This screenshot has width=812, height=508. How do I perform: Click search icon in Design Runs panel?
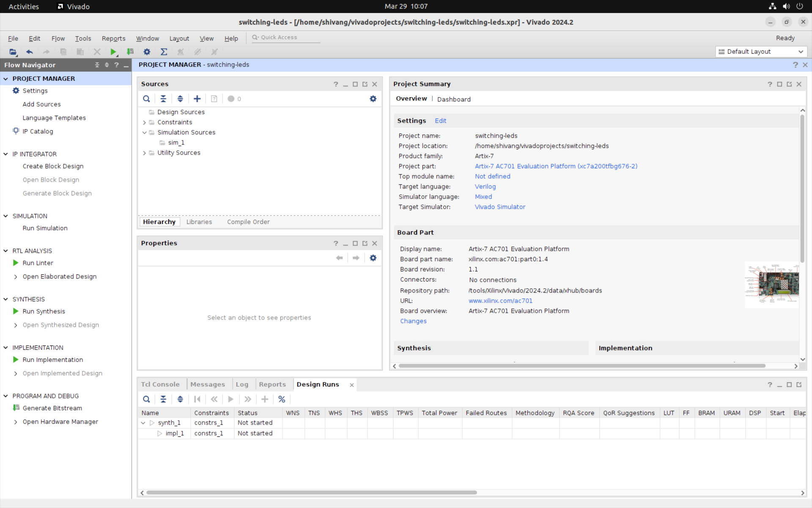(x=146, y=399)
